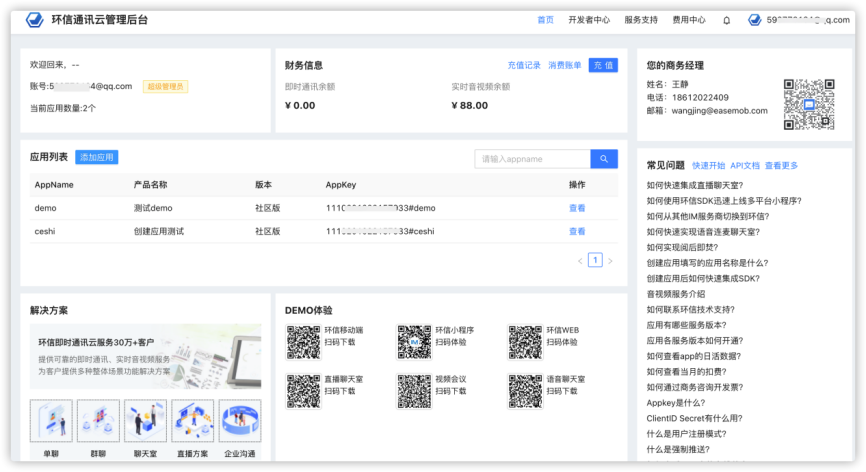Click the 环信小程序 QR code
The image size is (866, 472).
coord(414,342)
